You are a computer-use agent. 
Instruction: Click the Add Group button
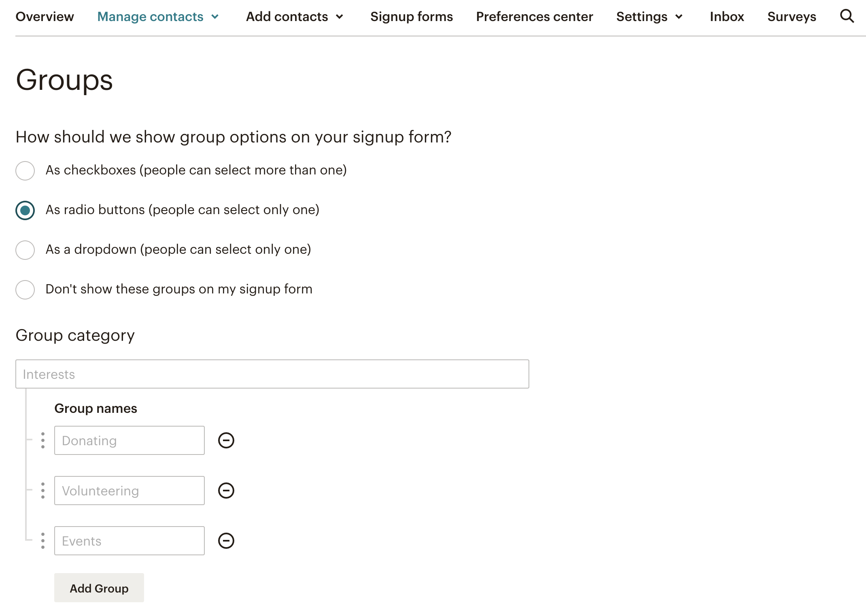99,588
